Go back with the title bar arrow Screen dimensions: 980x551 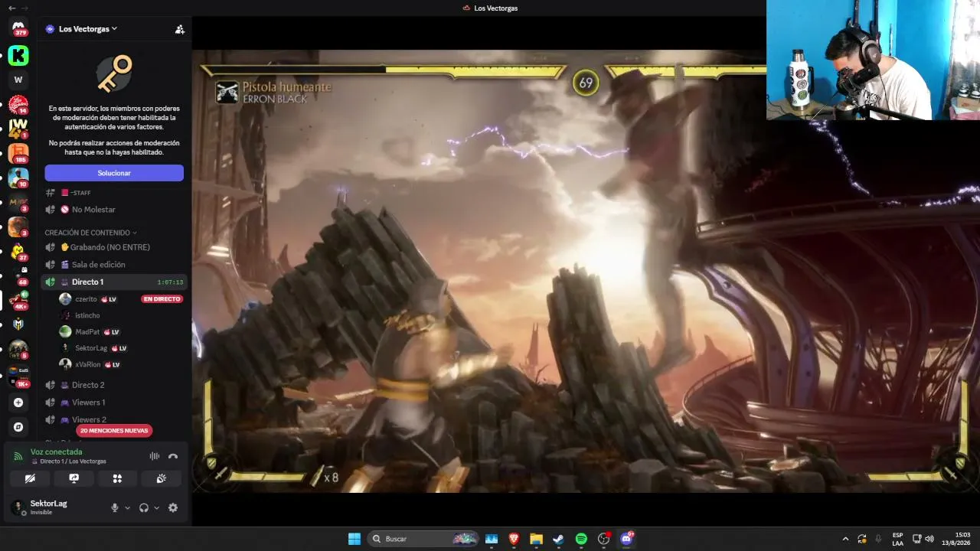tap(11, 8)
